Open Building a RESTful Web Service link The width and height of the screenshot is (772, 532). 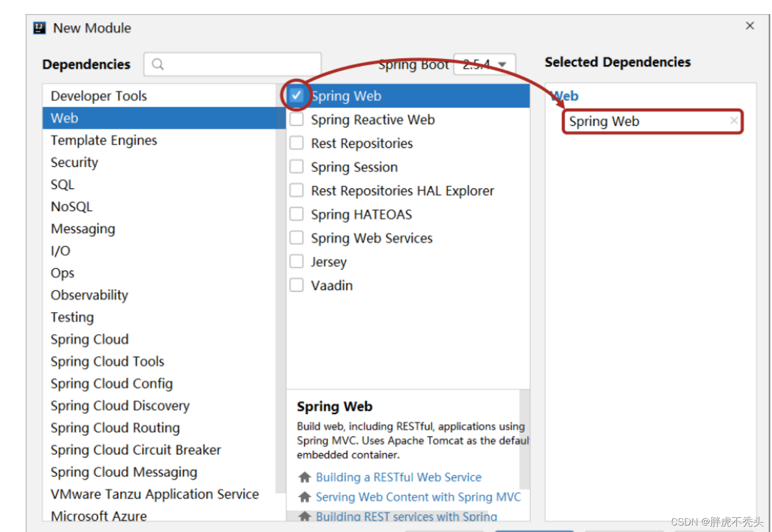[x=399, y=477]
